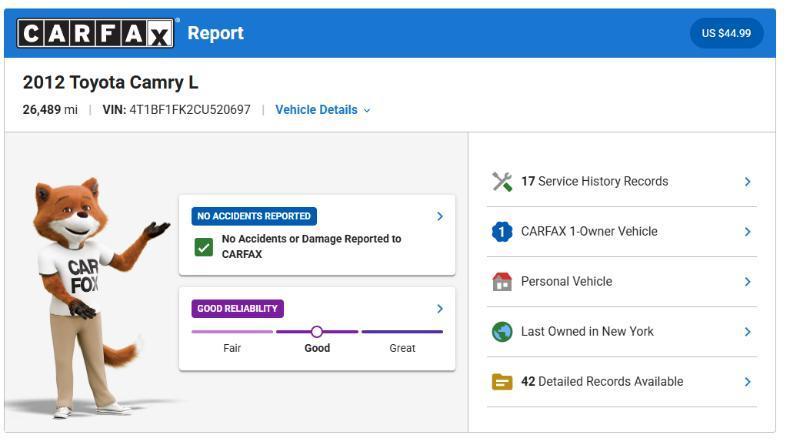The image size is (800, 445).
Task: Click the reliability slider circle handle
Action: pos(317,332)
